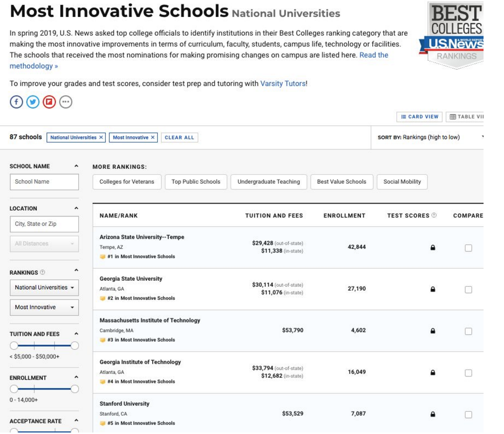The width and height of the screenshot is (504, 434).
Task: Open the Varsity Tutors link
Action: tap(283, 83)
